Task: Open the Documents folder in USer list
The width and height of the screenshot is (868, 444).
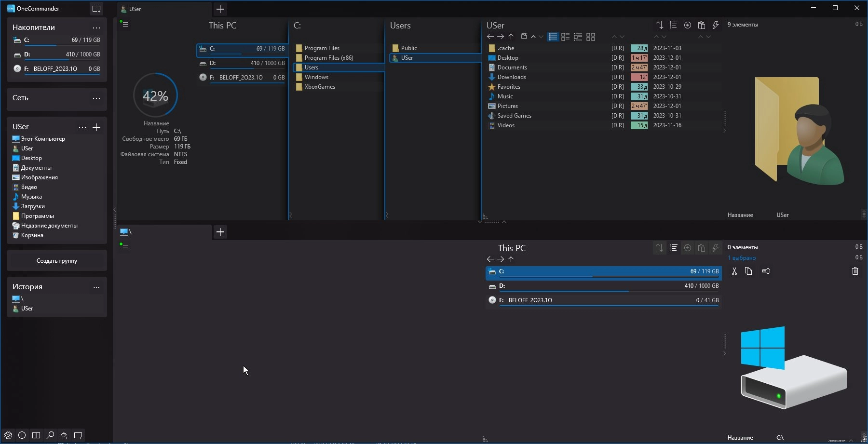Action: tap(512, 67)
